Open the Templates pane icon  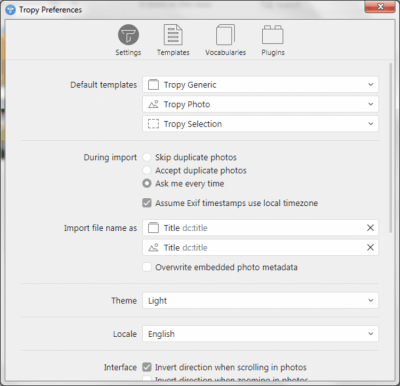coord(173,35)
